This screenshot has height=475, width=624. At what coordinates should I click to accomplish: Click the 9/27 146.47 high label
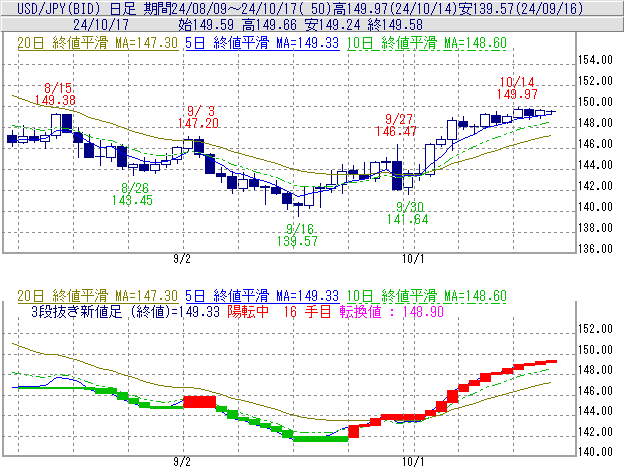click(x=396, y=125)
